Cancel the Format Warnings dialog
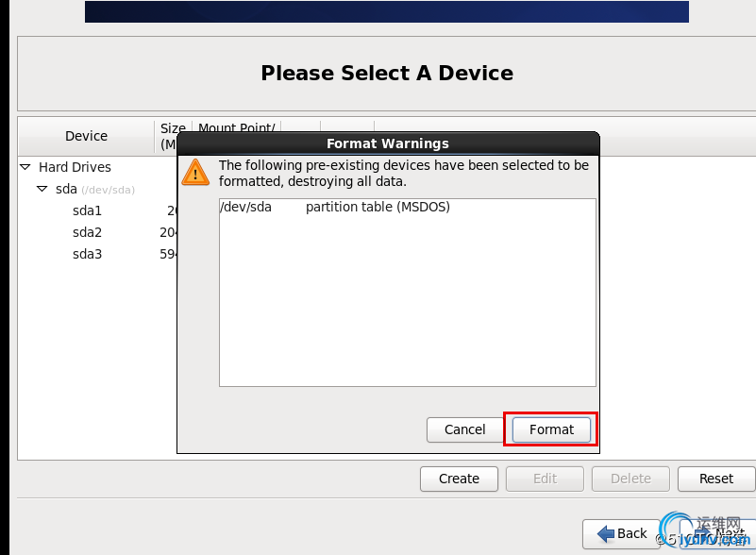756x555 pixels. click(x=464, y=429)
